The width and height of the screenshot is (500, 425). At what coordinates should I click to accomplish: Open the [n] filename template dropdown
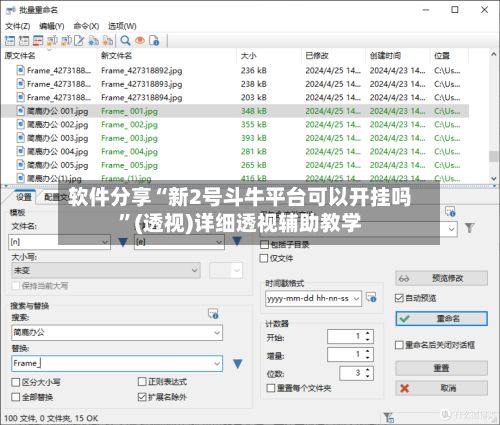click(105, 242)
